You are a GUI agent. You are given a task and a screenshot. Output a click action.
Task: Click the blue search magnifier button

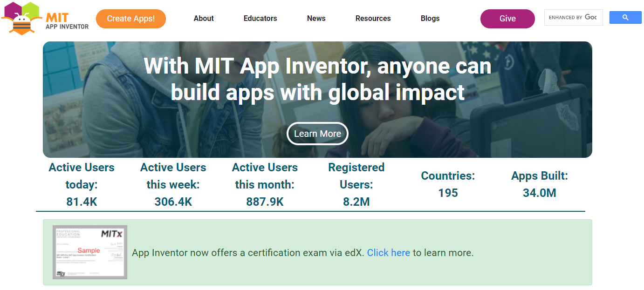pos(625,18)
